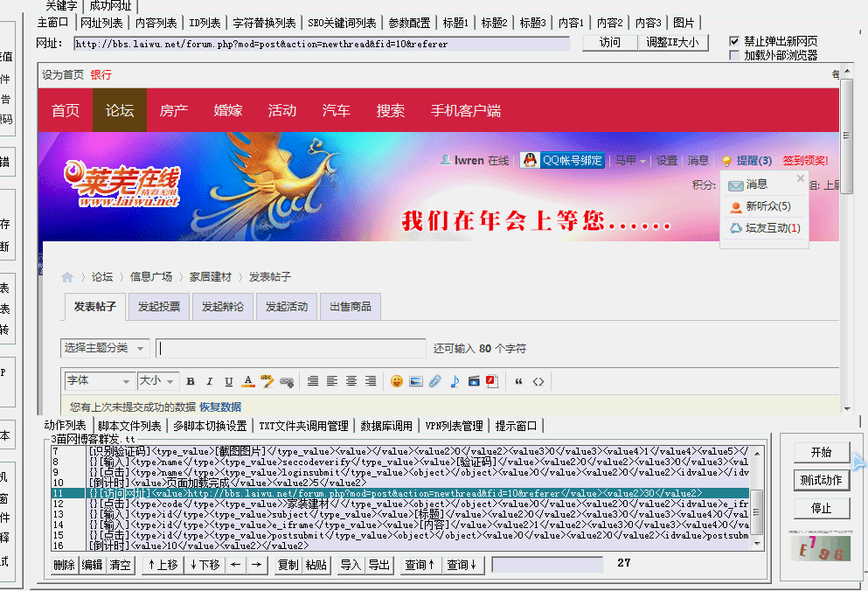Click the 恢复数据 restore link

(220, 407)
